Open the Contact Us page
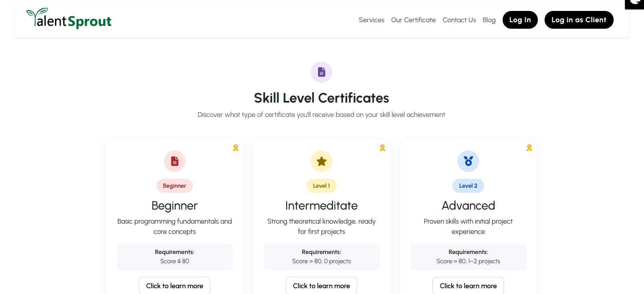Viewport: 644px width, 294px height. tap(459, 20)
